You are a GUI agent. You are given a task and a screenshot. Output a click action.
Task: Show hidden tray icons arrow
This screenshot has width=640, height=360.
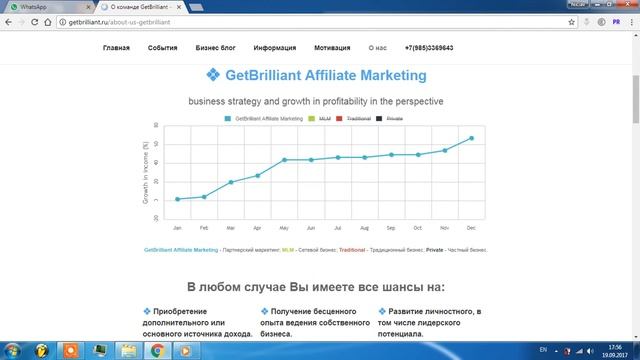556,351
